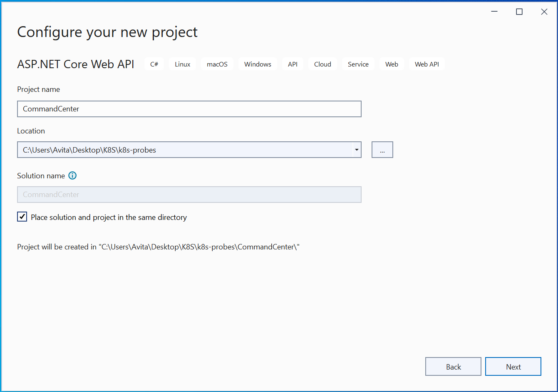558x392 pixels.
Task: Click the API tag
Action: pos(293,64)
